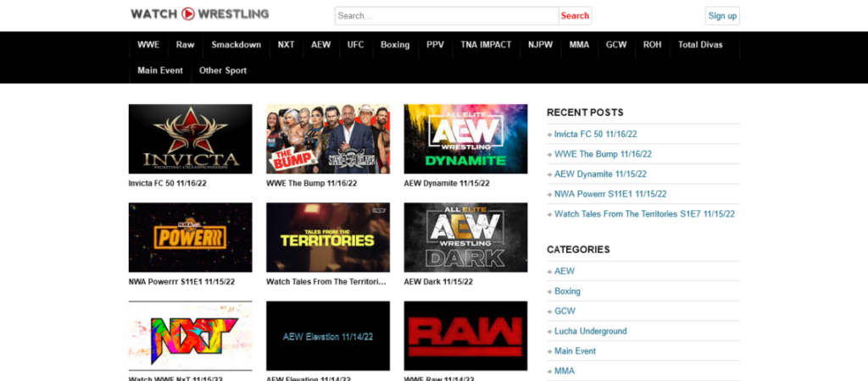Image resolution: width=868 pixels, height=381 pixels.
Task: Click AEW Dark 11/15/22 post title
Action: [438, 282]
